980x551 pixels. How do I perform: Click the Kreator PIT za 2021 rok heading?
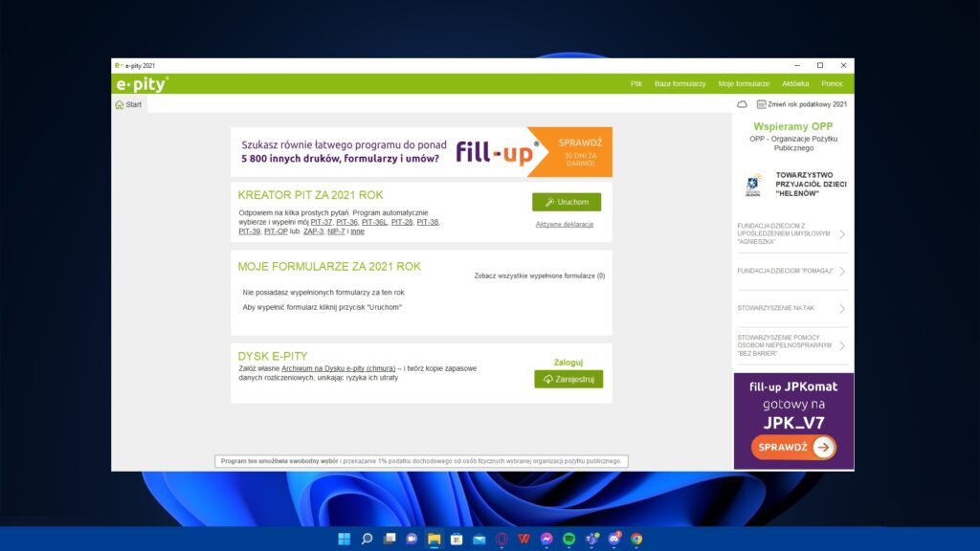click(311, 195)
